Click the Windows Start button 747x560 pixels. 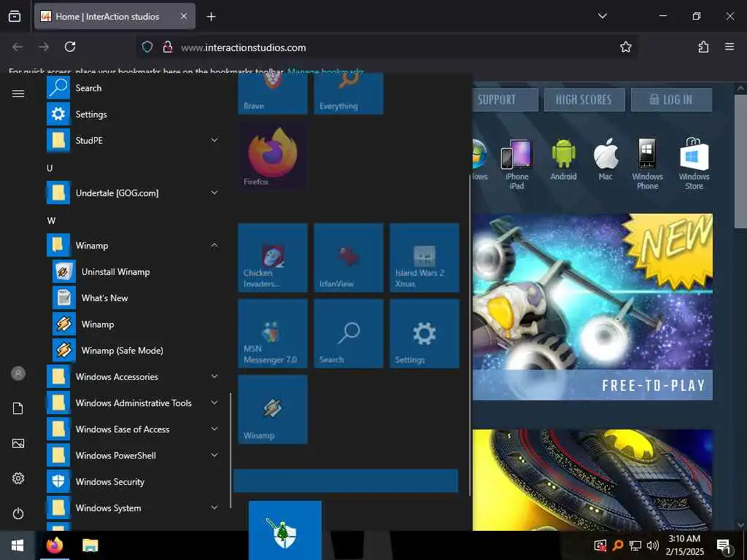[18, 545]
